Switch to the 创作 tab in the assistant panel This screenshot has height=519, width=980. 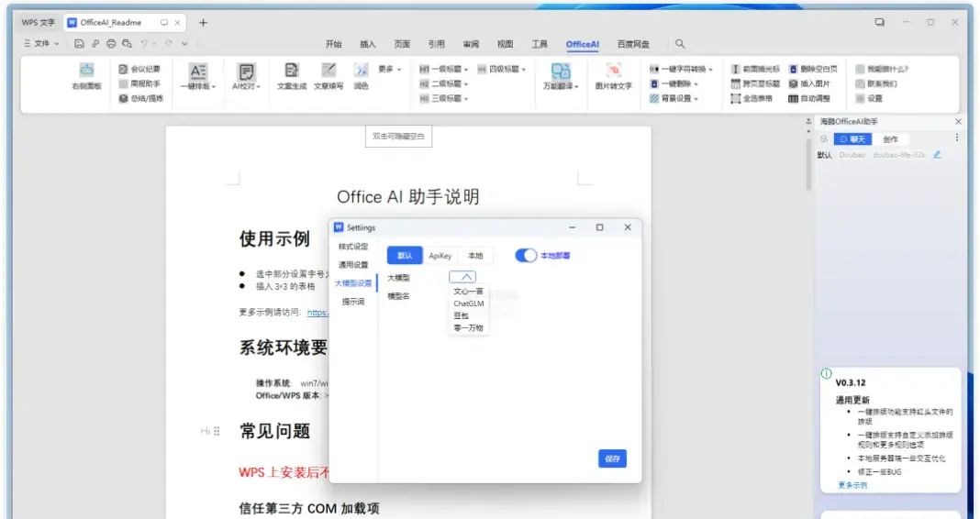(890, 139)
